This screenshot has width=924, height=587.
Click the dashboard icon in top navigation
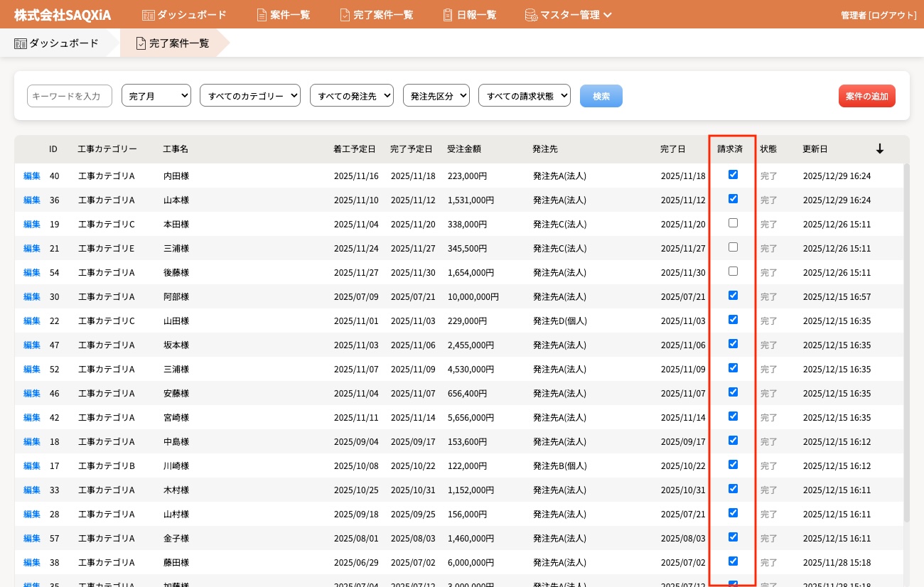click(149, 15)
